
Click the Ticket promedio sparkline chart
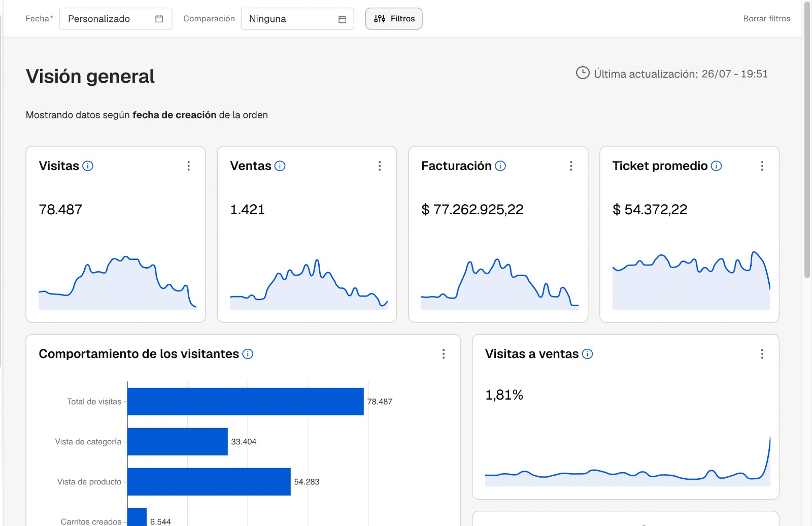tap(691, 280)
